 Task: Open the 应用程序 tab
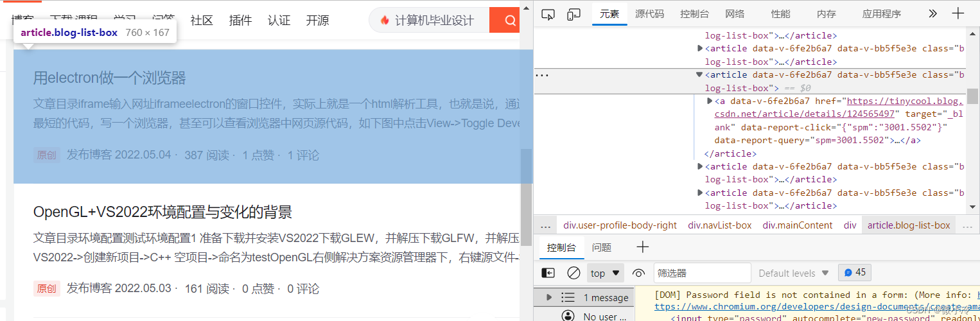point(882,13)
